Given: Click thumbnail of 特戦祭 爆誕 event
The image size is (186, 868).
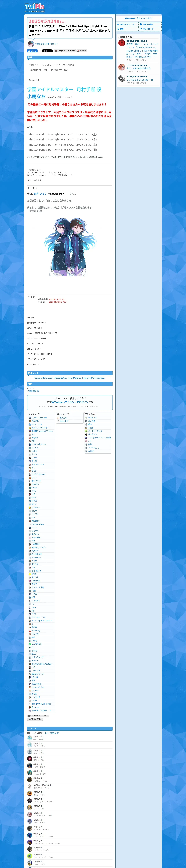Looking at the screenshot, I should 122,43.
